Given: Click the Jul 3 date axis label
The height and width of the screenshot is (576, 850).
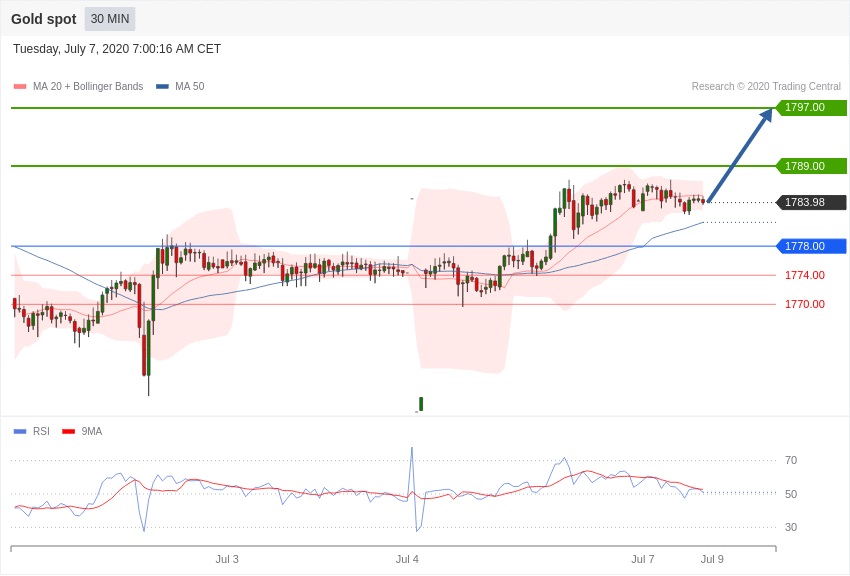Looking at the screenshot, I should coord(227,559).
